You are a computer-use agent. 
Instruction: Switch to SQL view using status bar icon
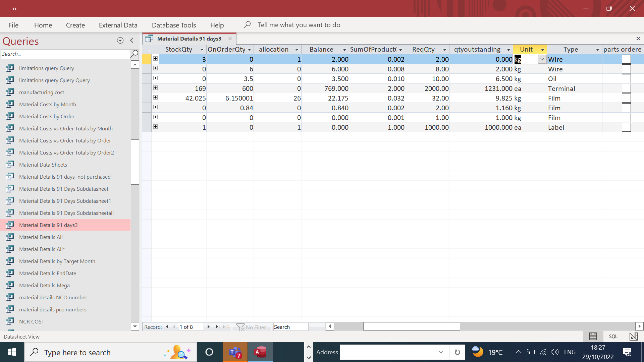(613, 337)
